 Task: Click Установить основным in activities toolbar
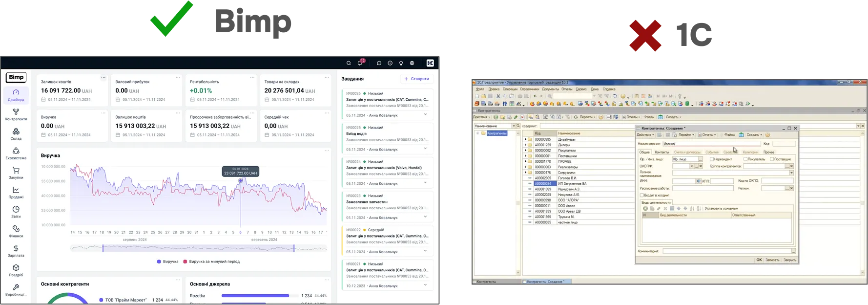(722, 208)
